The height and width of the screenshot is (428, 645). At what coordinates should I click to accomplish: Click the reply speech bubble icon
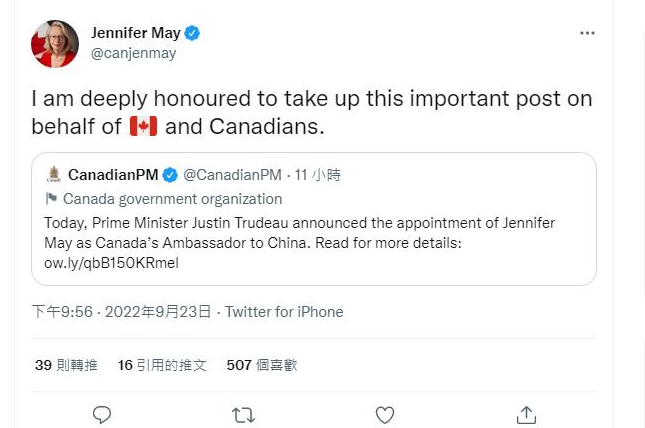point(101,413)
